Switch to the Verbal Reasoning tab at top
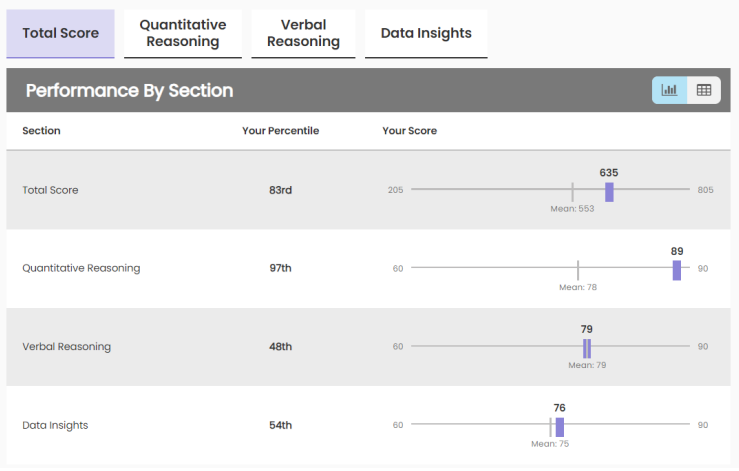739x471 pixels. (x=303, y=33)
